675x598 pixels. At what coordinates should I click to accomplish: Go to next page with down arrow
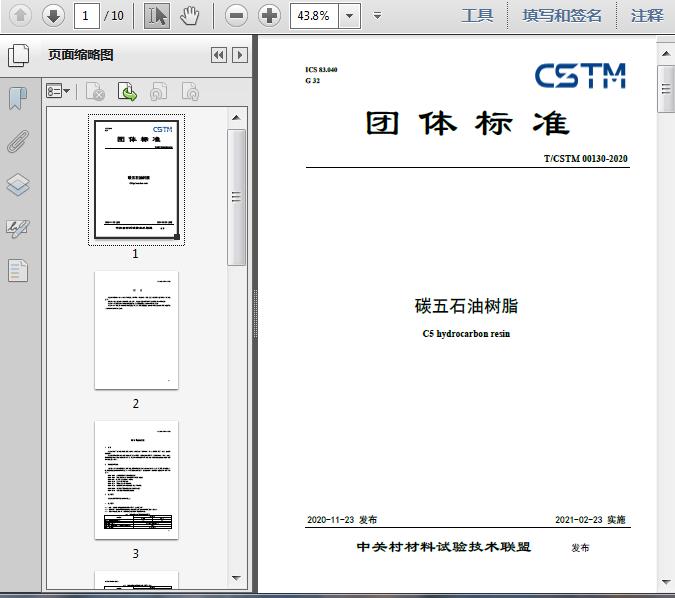[x=53, y=16]
